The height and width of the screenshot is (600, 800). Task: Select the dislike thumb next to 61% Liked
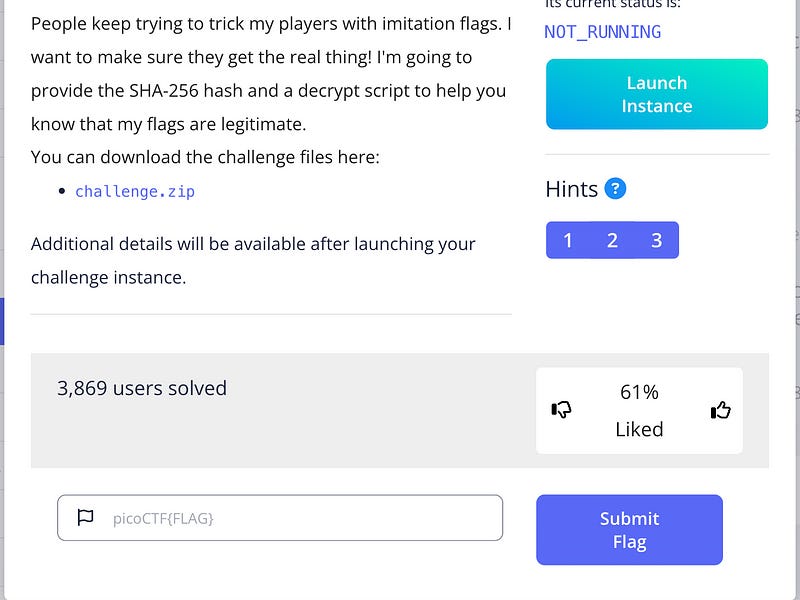(562, 410)
